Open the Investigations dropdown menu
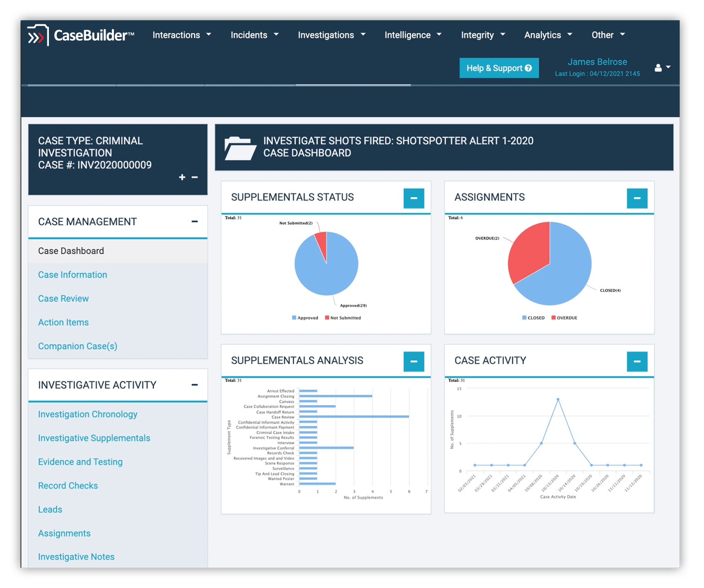 [x=331, y=35]
